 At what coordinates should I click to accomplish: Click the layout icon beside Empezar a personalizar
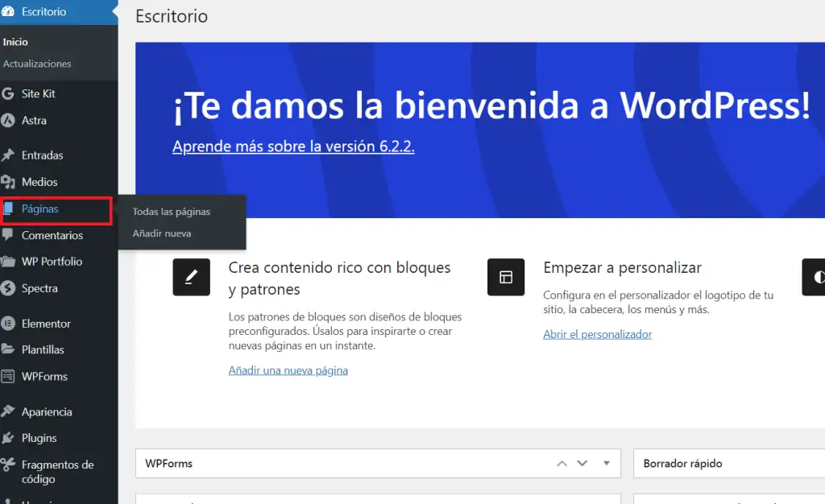tap(506, 277)
